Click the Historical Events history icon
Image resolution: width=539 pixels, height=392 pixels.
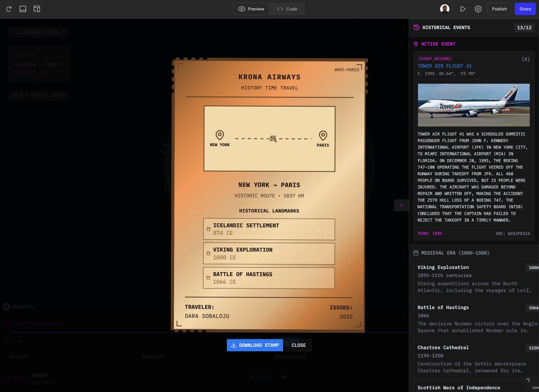pyautogui.click(x=416, y=27)
